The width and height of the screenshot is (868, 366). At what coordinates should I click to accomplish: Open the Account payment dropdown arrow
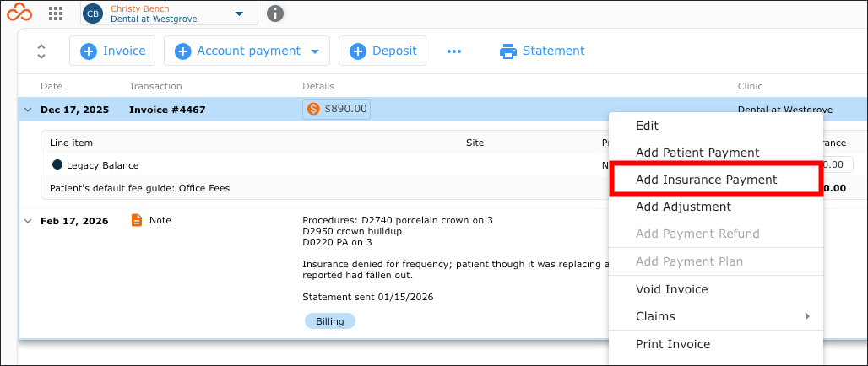(x=314, y=51)
